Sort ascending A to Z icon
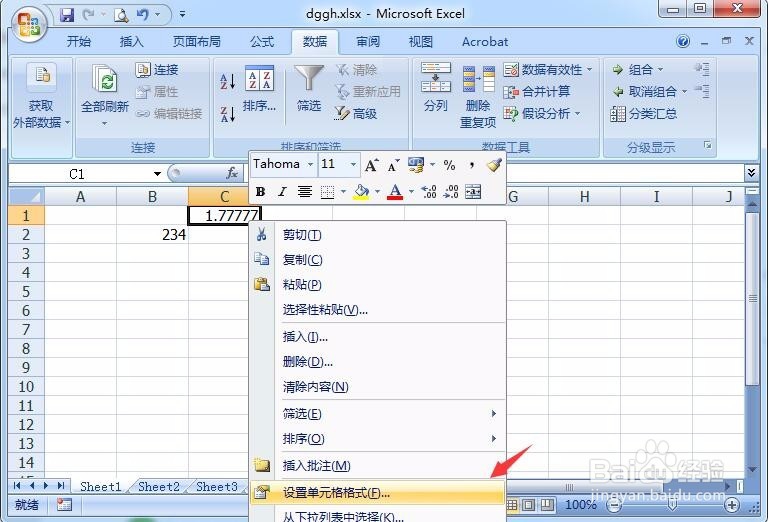The image size is (768, 522). (x=228, y=81)
